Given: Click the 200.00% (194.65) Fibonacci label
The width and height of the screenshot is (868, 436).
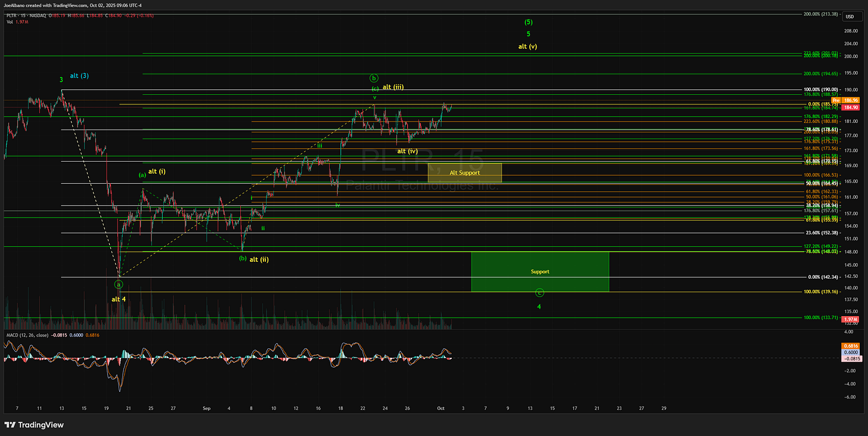Looking at the screenshot, I should click(x=821, y=74).
